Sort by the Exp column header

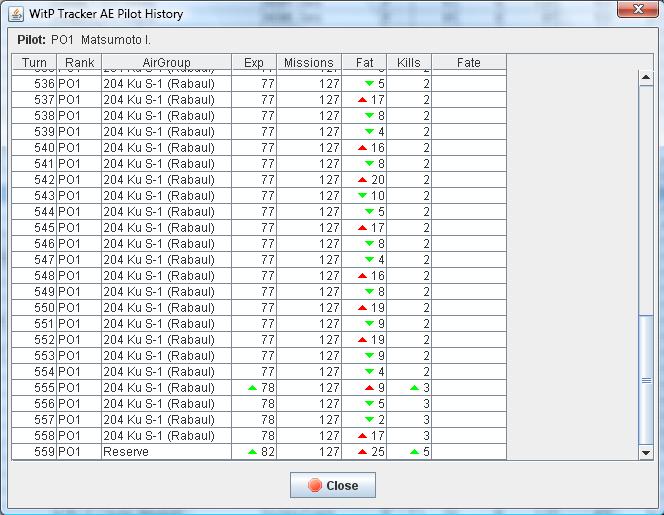[254, 62]
